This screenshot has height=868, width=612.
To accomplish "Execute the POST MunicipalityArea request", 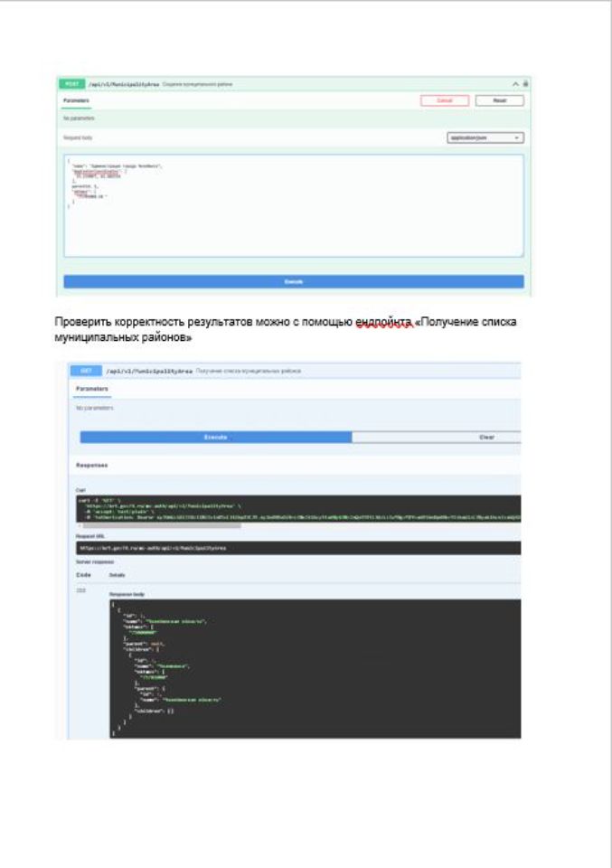I will (x=293, y=282).
